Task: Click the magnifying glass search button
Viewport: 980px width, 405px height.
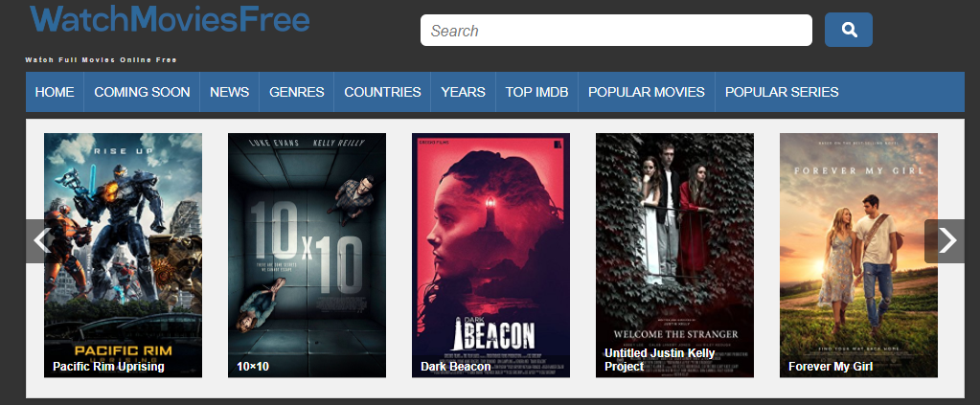Action: coord(848,30)
